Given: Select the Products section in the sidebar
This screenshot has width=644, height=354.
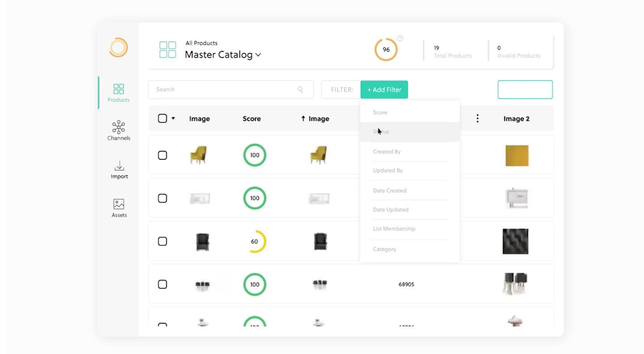Looking at the screenshot, I should [118, 93].
